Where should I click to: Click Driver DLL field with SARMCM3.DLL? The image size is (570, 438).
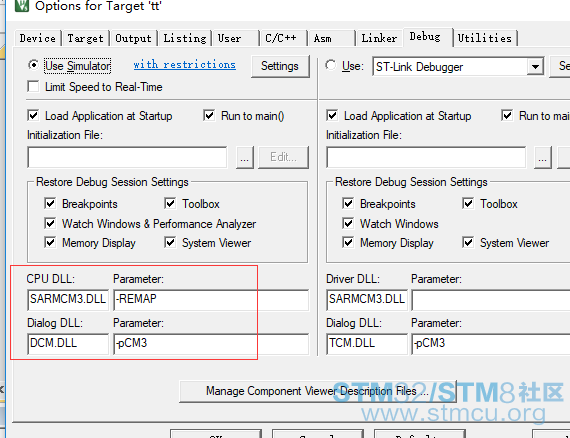click(367, 300)
